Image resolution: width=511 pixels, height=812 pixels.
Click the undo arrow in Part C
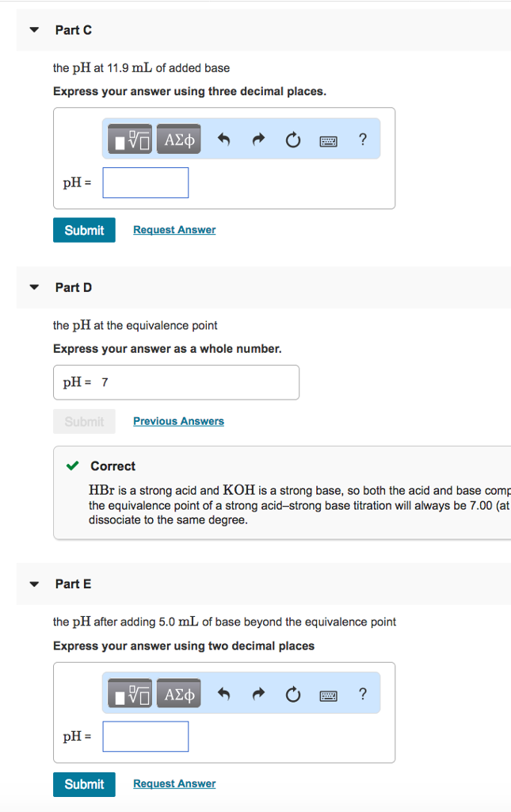click(x=224, y=140)
